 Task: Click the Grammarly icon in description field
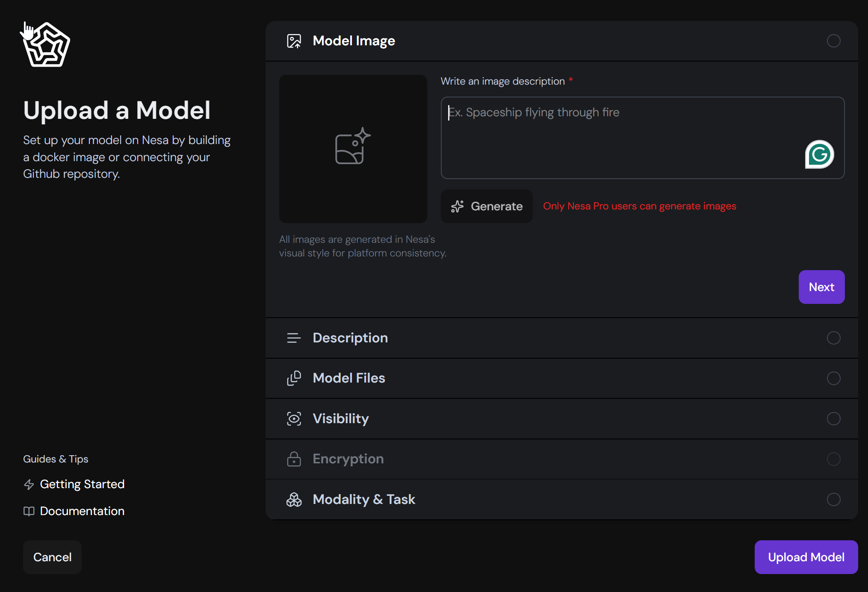(x=819, y=154)
